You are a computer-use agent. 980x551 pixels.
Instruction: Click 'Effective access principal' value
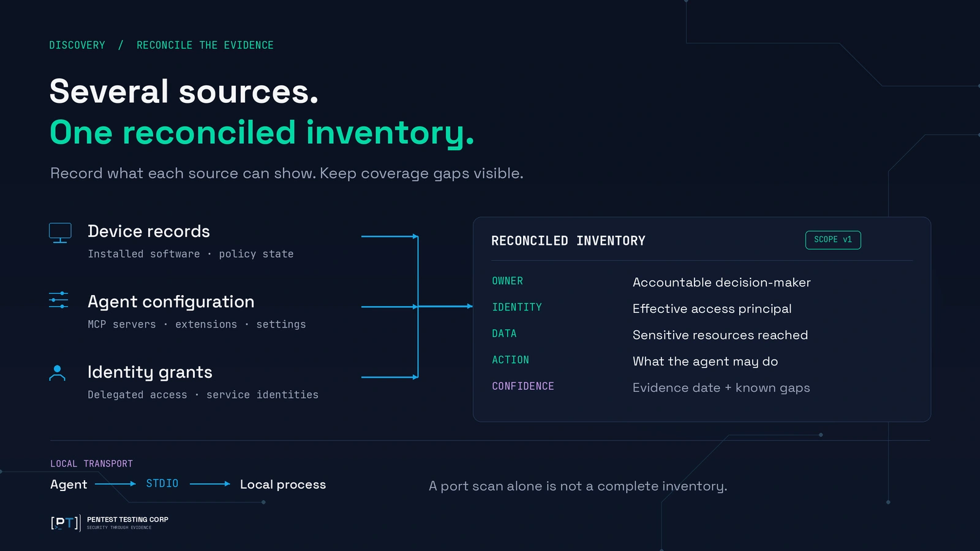point(712,309)
